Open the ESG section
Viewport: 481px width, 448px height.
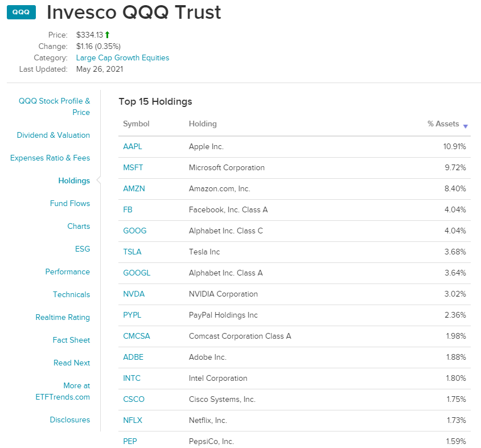point(83,249)
